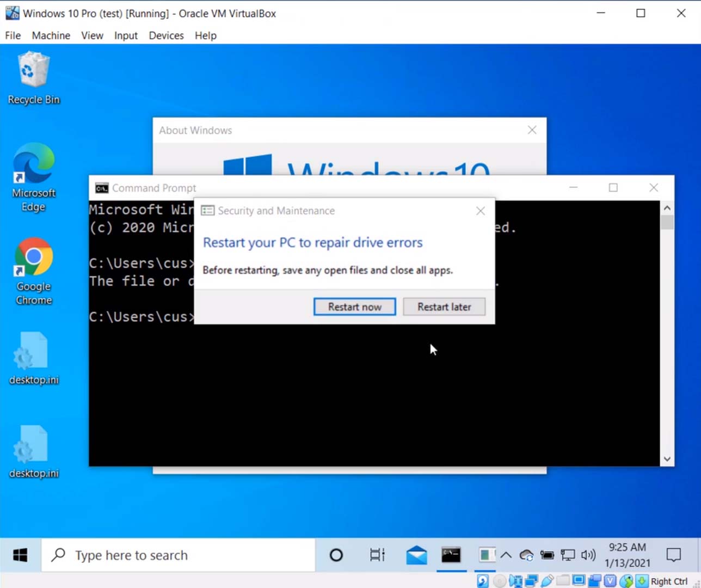Click the VirtualBox shared folders indicator
This screenshot has height=588, width=701.
point(563,581)
